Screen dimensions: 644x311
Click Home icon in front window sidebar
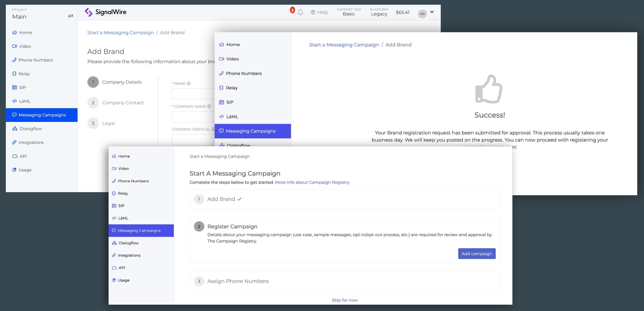114,156
